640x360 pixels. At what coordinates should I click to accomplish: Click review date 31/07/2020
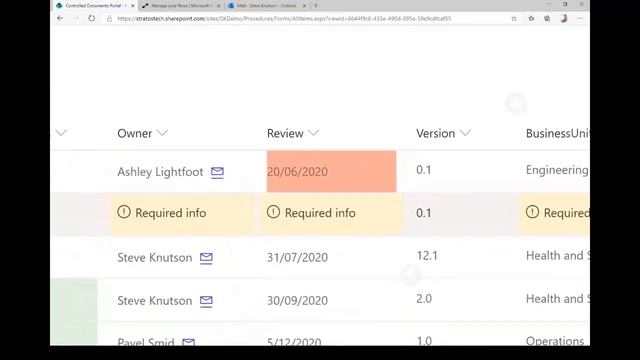297,258
